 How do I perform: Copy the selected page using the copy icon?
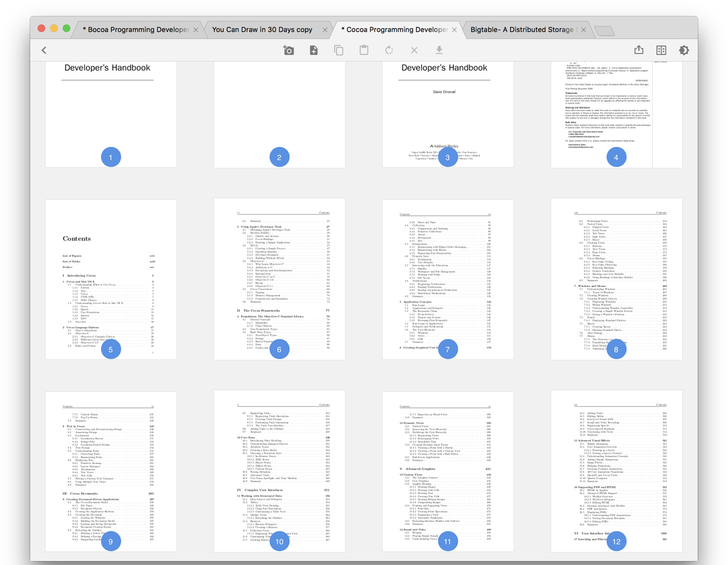point(339,50)
